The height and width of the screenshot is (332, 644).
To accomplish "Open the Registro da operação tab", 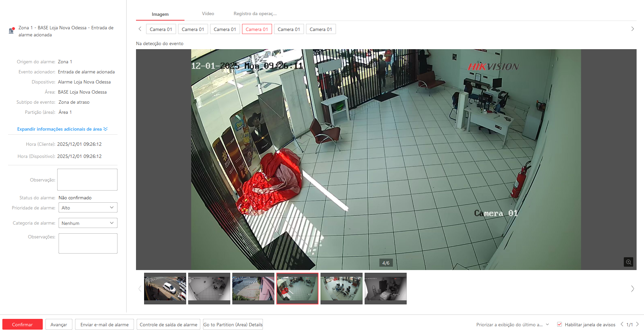I will click(x=255, y=14).
